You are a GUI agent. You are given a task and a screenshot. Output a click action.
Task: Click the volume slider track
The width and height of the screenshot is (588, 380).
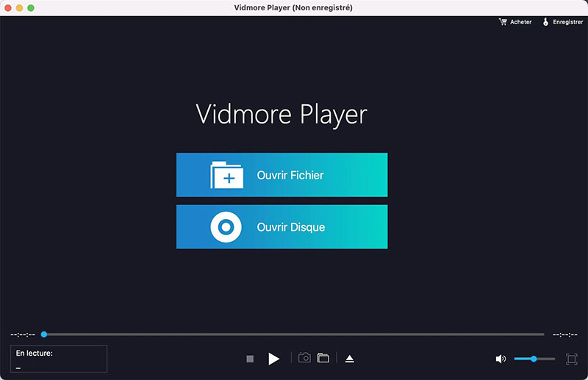(534, 359)
